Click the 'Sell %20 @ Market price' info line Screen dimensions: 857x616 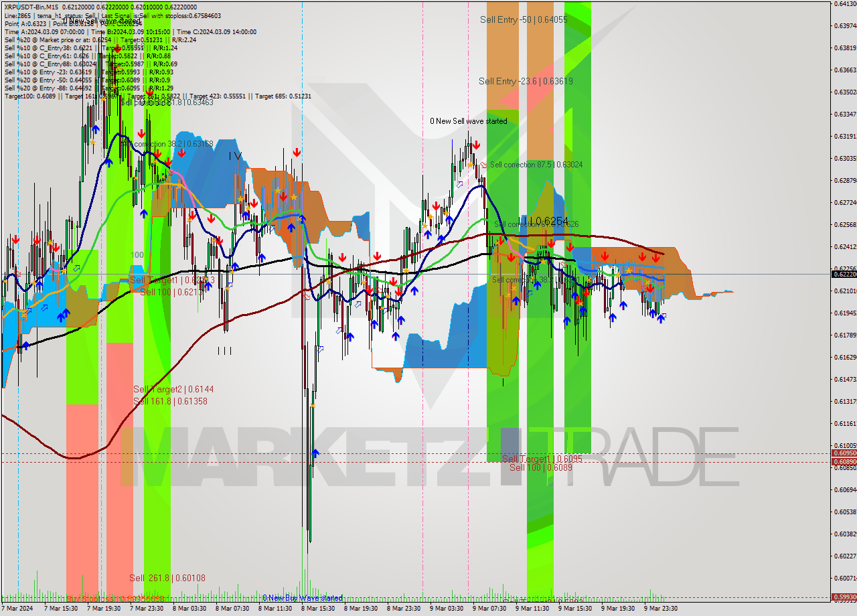point(100,40)
